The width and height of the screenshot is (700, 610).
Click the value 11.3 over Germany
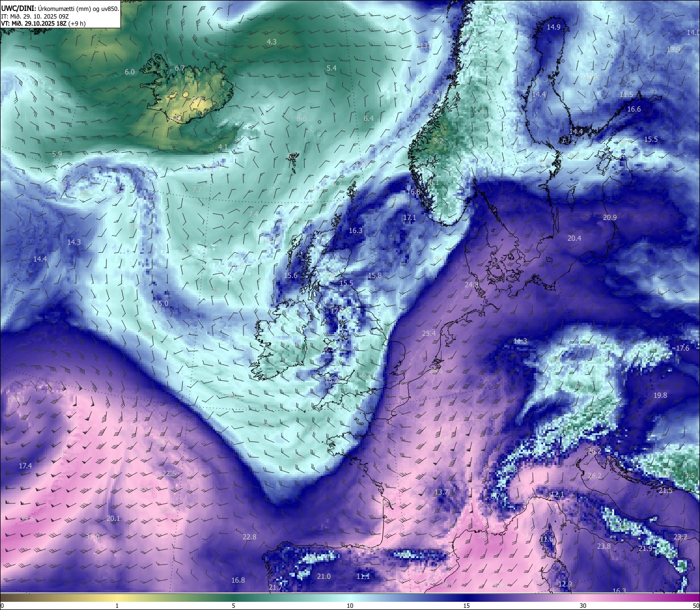click(520, 341)
